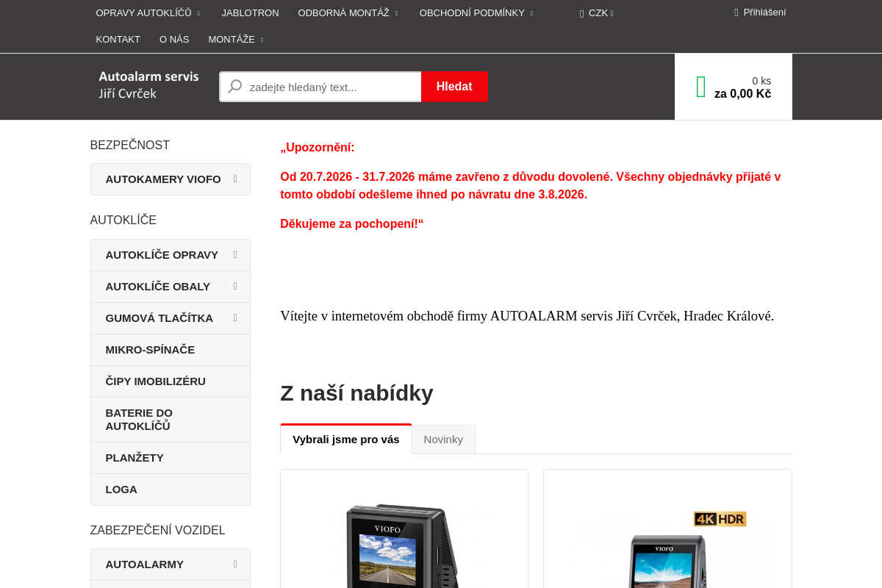
Task: Switch to the Novinky tab
Action: (443, 440)
